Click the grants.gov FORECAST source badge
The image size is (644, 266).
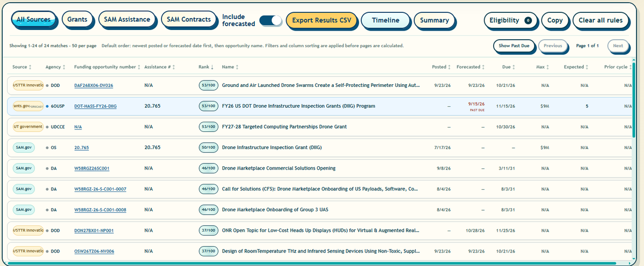tap(28, 106)
